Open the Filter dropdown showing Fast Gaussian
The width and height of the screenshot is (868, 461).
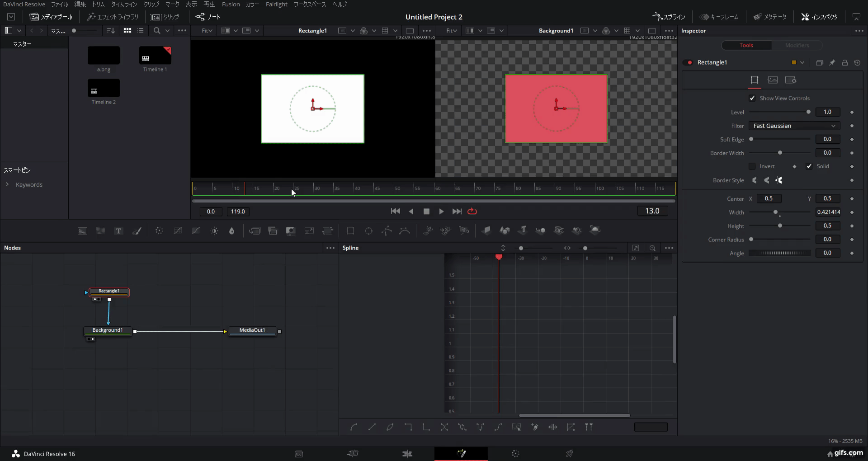pyautogui.click(x=794, y=126)
